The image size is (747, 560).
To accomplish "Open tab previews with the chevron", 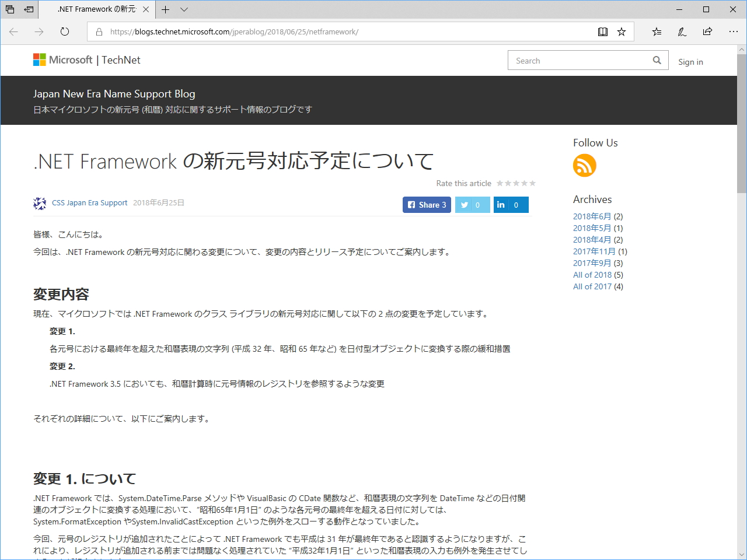I will (x=184, y=9).
